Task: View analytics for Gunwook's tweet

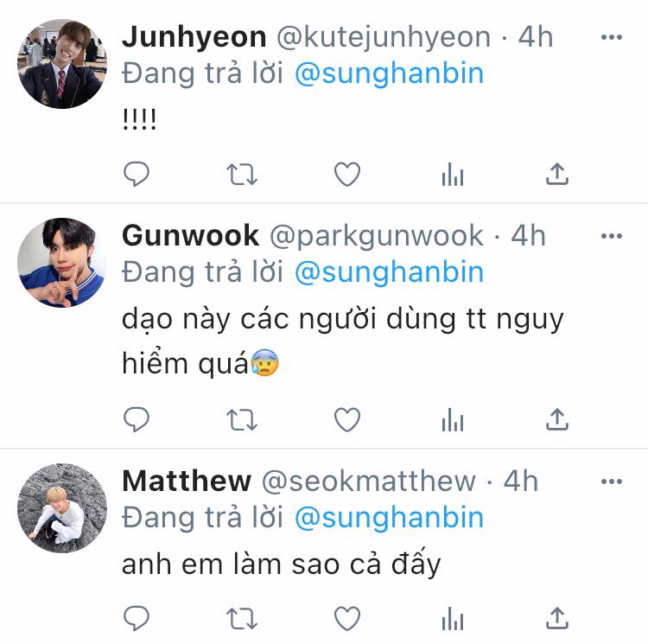Action: (453, 419)
